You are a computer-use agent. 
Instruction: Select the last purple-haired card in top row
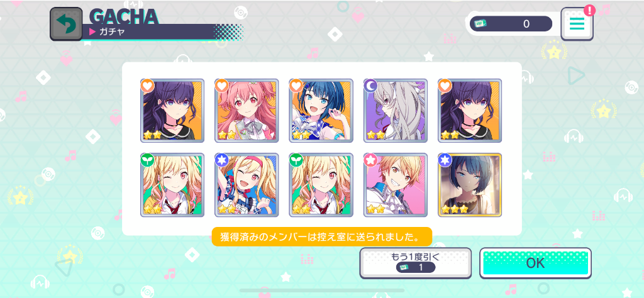[x=470, y=111]
